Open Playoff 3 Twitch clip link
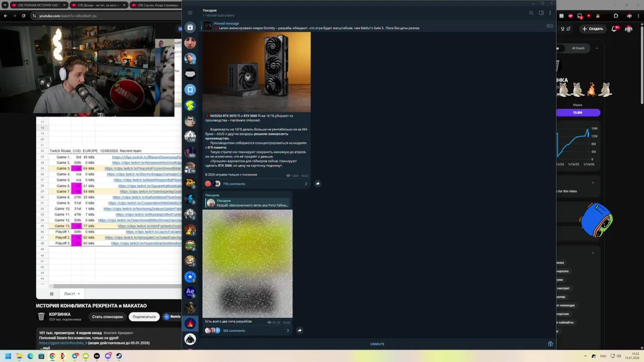The image size is (644, 362). tap(146, 243)
